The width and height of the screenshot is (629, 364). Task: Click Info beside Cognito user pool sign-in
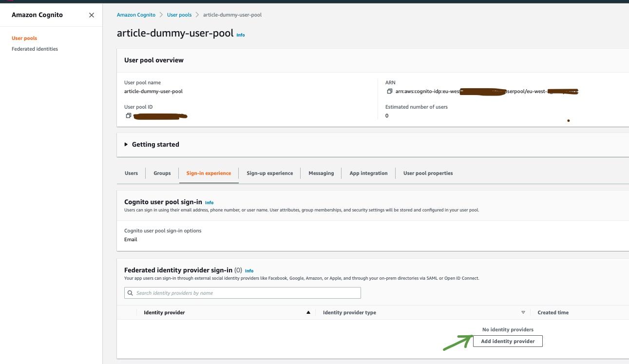point(209,202)
